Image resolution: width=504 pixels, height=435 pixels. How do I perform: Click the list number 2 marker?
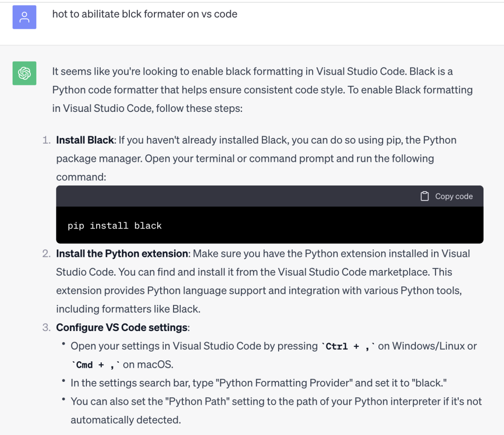[x=46, y=254]
